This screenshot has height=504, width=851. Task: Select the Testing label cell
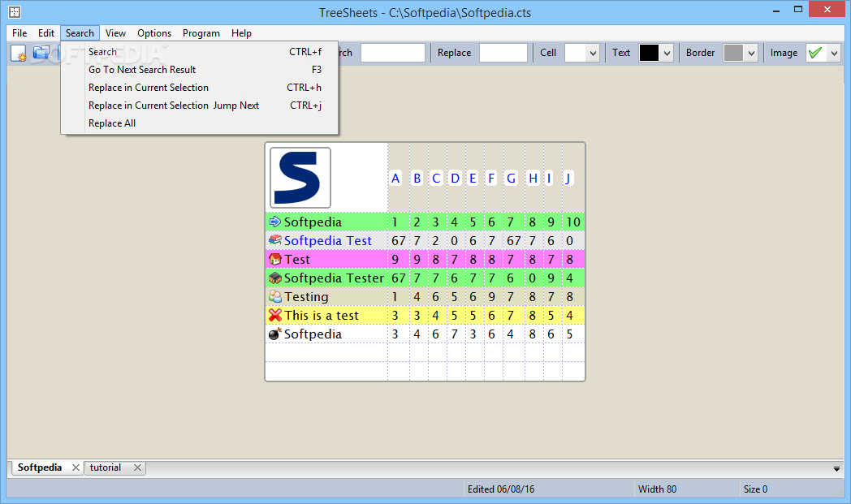pos(326,296)
